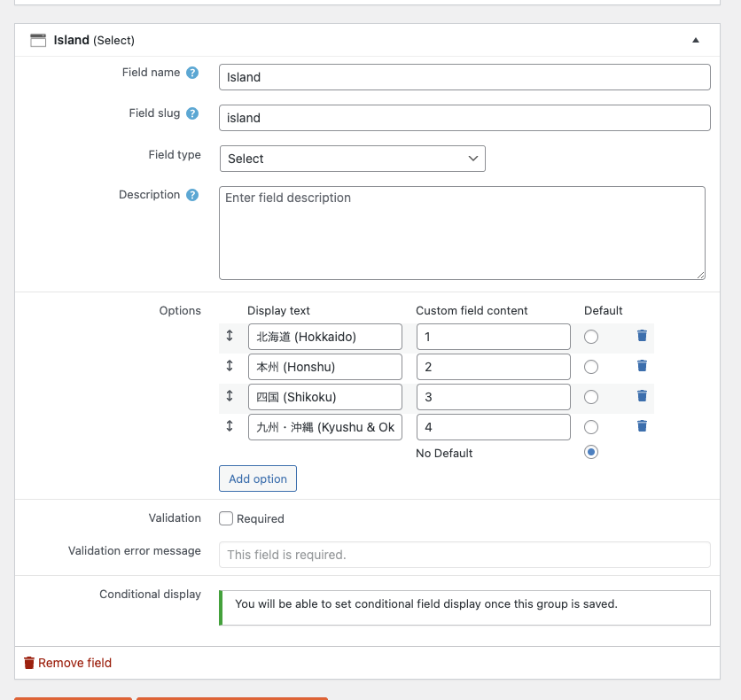Click the Description textarea

[x=462, y=233]
